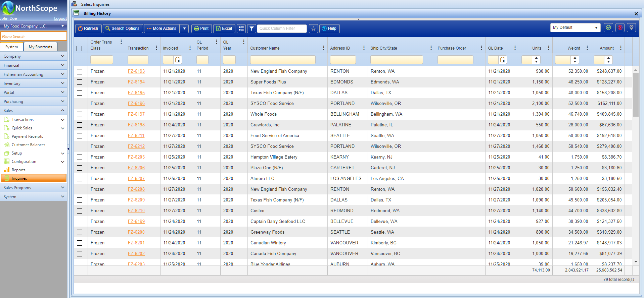Expand the More Actions dropdown arrow
Screen dimensions: 644x298
tap(184, 28)
